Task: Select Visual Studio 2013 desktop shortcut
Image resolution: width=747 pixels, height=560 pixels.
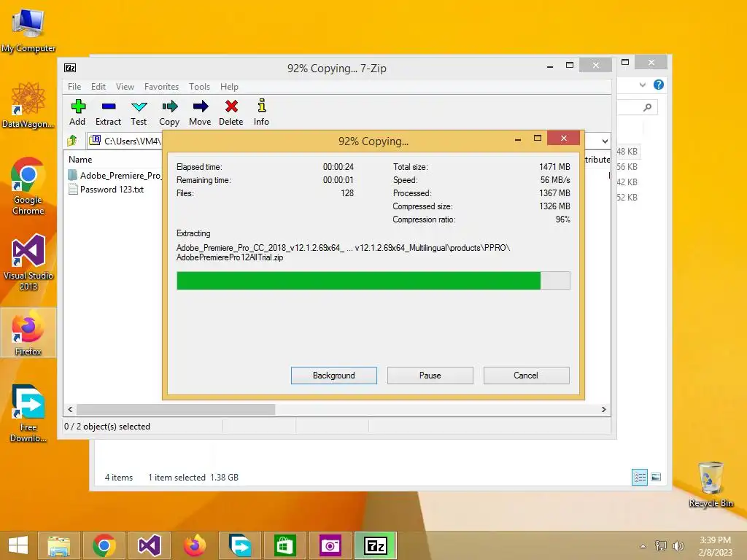Action: [x=28, y=262]
